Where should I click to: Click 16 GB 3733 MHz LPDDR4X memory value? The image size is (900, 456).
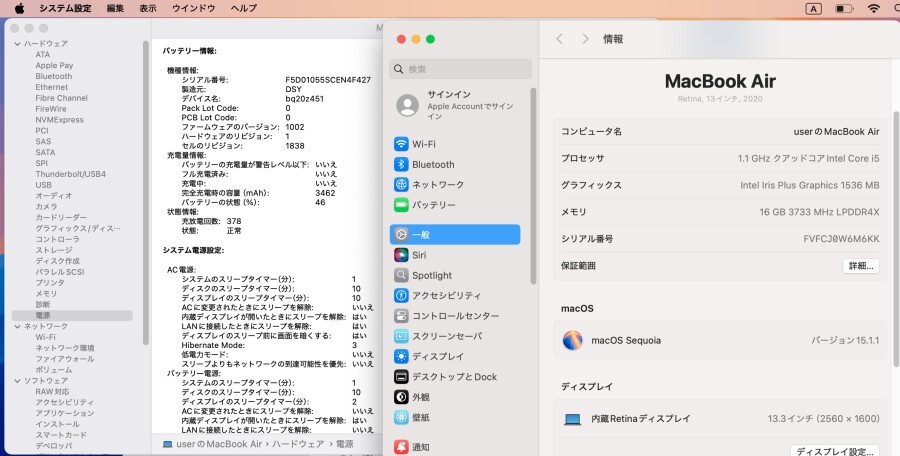819,212
